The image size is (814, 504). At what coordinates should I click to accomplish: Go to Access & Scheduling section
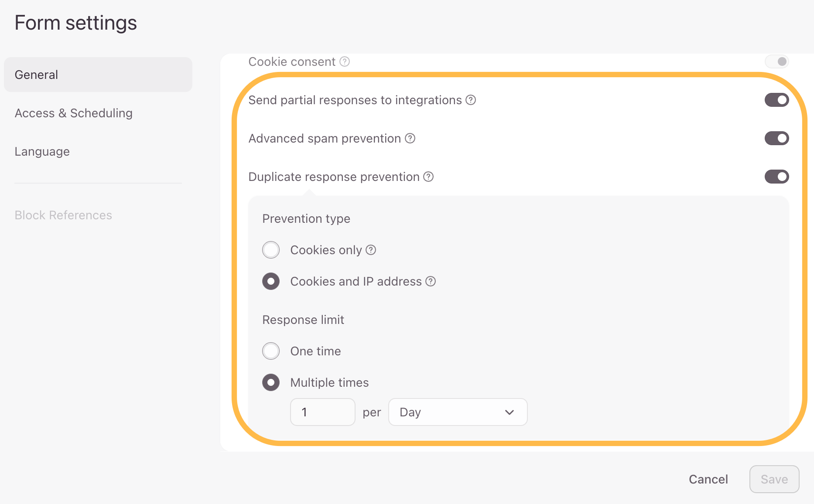(x=73, y=113)
